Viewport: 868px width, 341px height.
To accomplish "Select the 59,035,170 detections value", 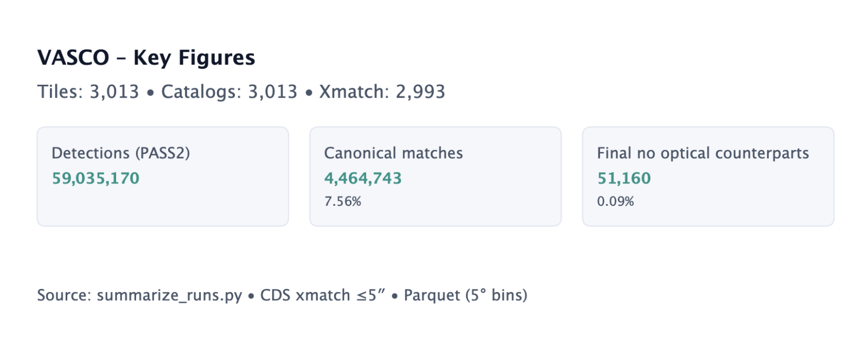I will click(95, 178).
